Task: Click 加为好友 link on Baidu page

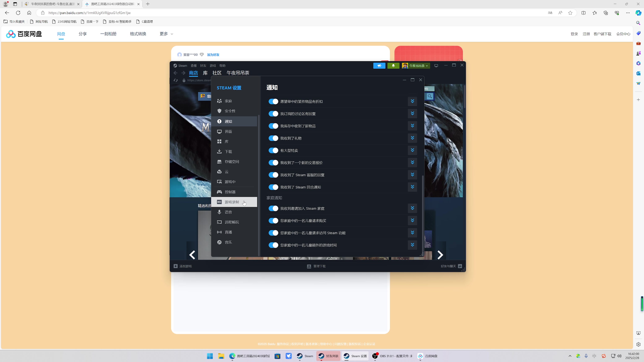Action: (213, 55)
